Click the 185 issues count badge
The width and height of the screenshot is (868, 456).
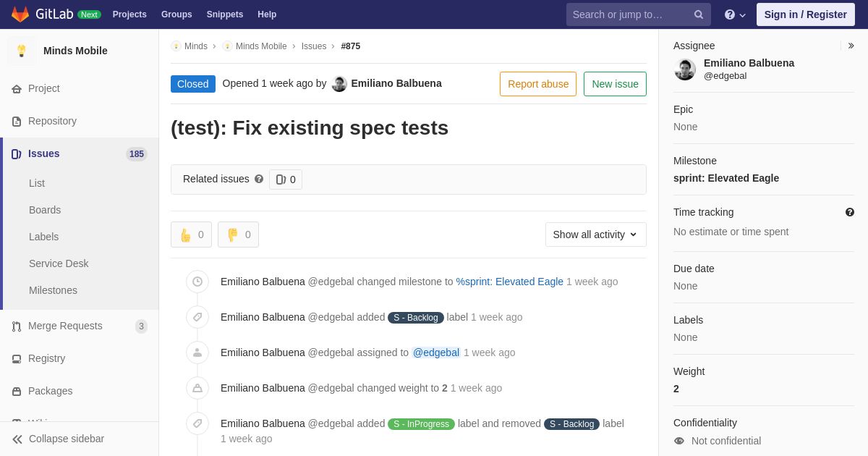click(137, 153)
